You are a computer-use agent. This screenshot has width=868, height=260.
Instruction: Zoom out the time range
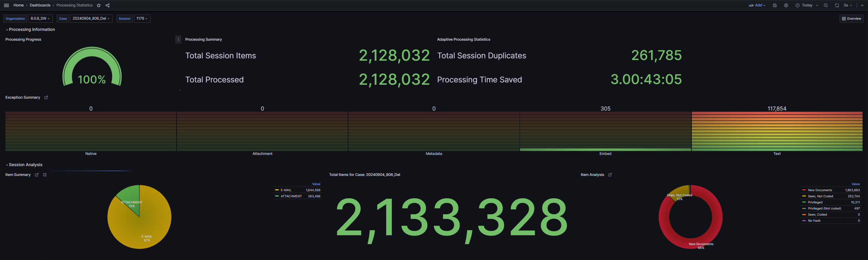tap(826, 5)
